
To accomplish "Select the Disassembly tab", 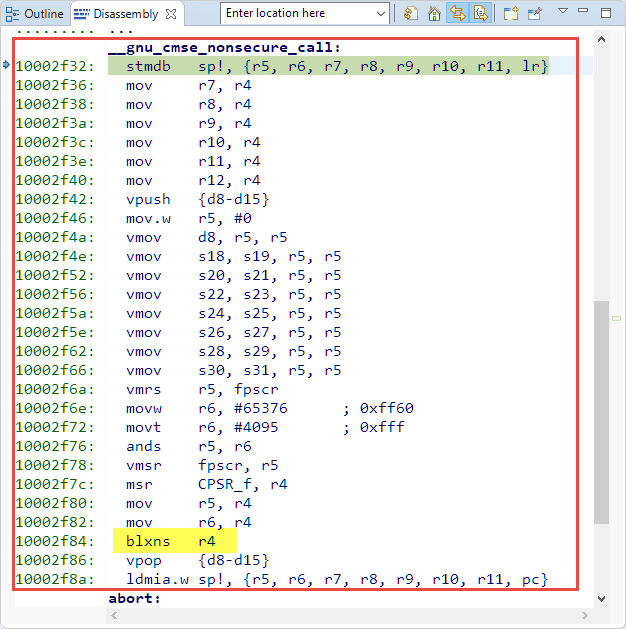I will [123, 14].
